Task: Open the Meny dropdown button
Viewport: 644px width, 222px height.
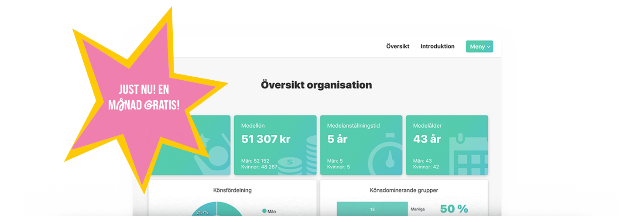Action: coord(479,47)
